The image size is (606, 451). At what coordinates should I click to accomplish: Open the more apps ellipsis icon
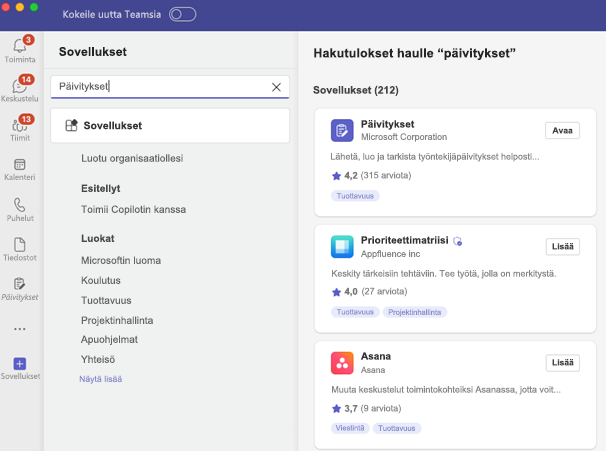tap(20, 329)
